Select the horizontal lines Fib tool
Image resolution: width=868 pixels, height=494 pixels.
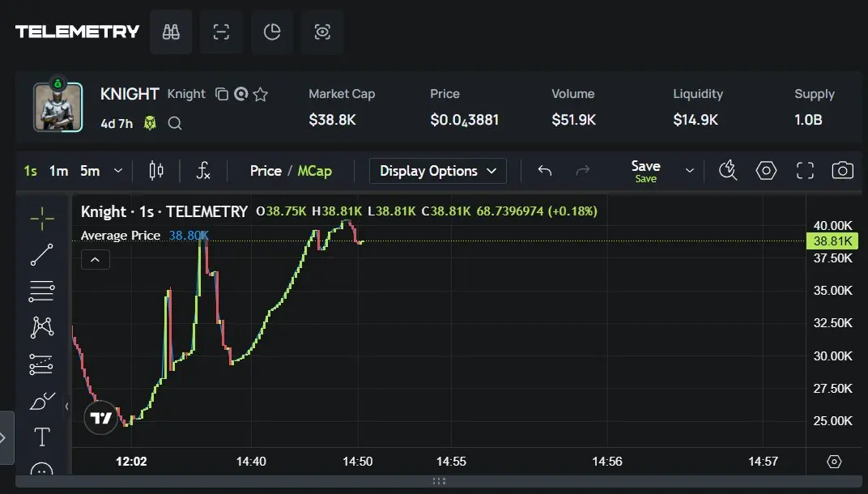tap(42, 292)
